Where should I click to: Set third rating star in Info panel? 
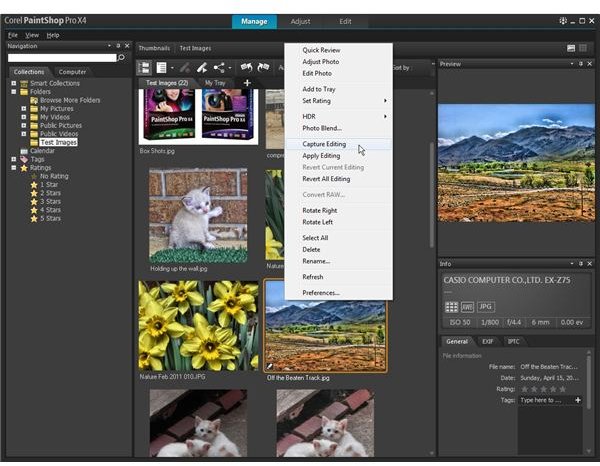tap(543, 389)
